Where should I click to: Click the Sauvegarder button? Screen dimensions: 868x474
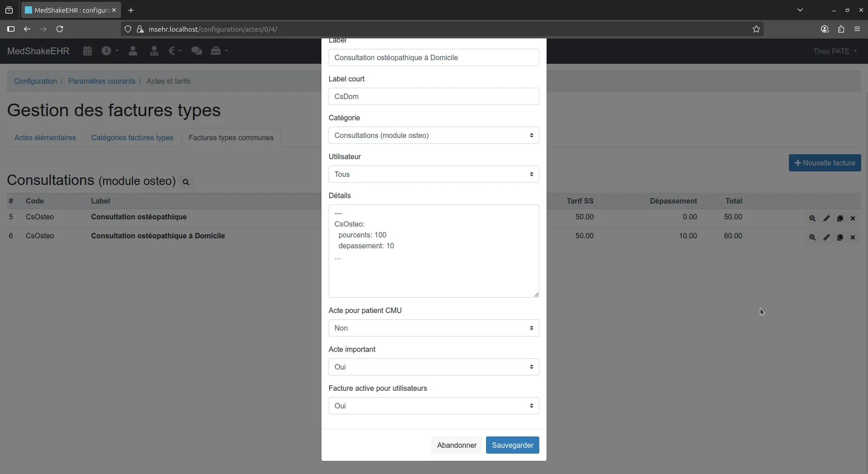pos(512,445)
